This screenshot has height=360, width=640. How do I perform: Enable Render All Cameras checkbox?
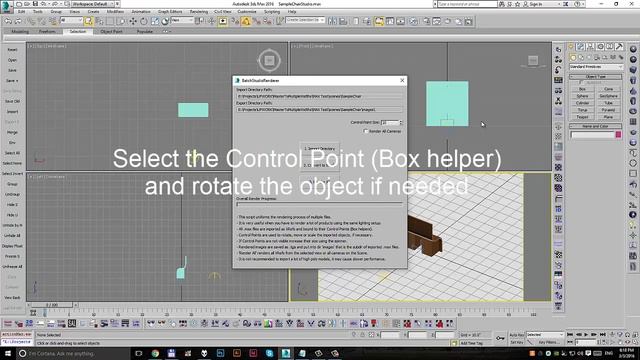366,131
